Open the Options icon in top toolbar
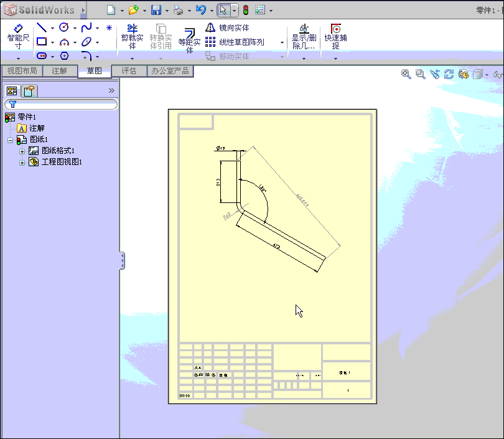This screenshot has height=439, width=504. click(x=260, y=10)
